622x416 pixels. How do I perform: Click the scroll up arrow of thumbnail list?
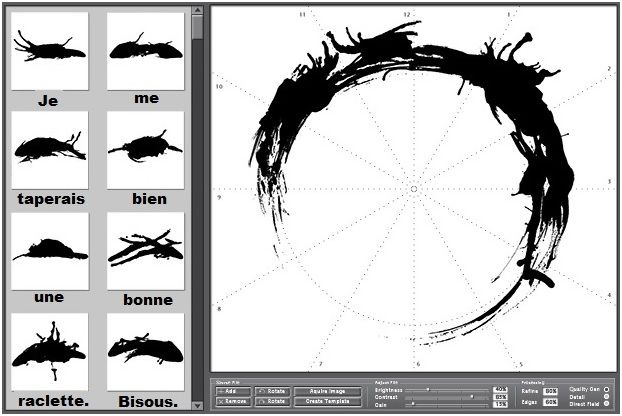point(197,10)
